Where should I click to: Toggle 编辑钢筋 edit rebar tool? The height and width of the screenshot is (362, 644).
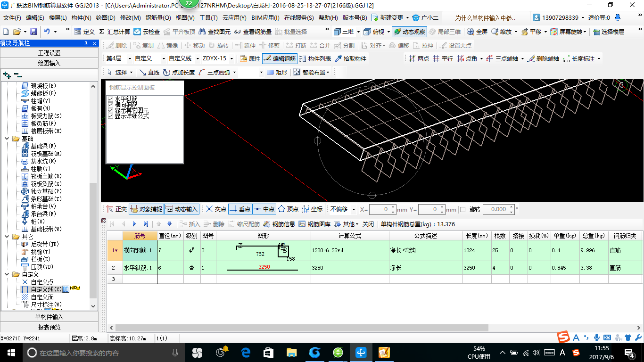pyautogui.click(x=280, y=59)
